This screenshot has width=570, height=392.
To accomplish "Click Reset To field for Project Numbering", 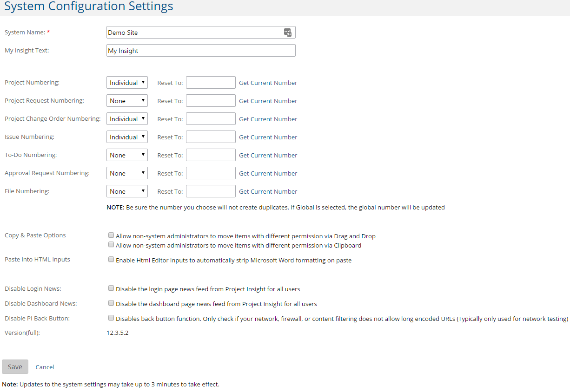I will point(211,83).
